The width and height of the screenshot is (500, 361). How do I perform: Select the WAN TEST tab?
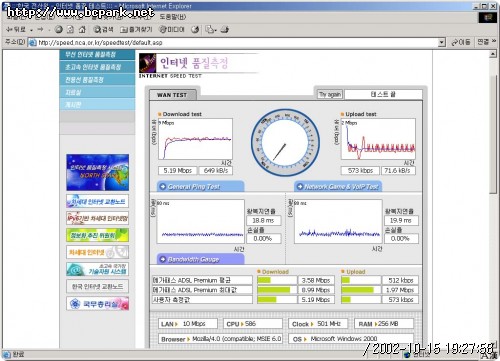[172, 95]
